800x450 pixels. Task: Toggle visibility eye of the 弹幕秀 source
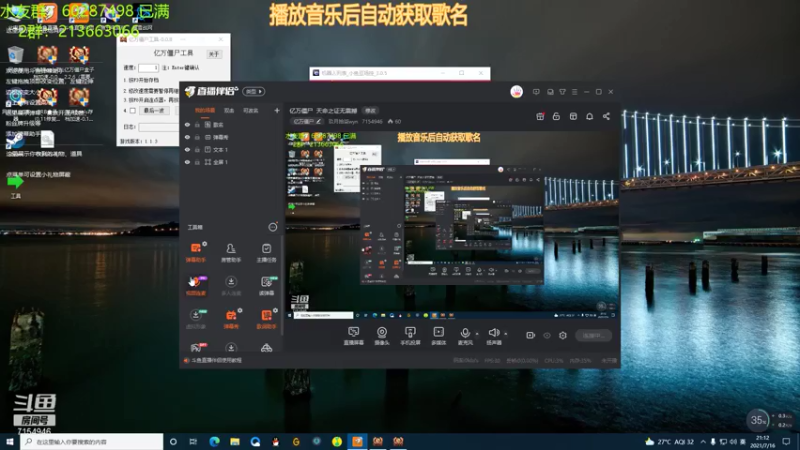(187, 137)
